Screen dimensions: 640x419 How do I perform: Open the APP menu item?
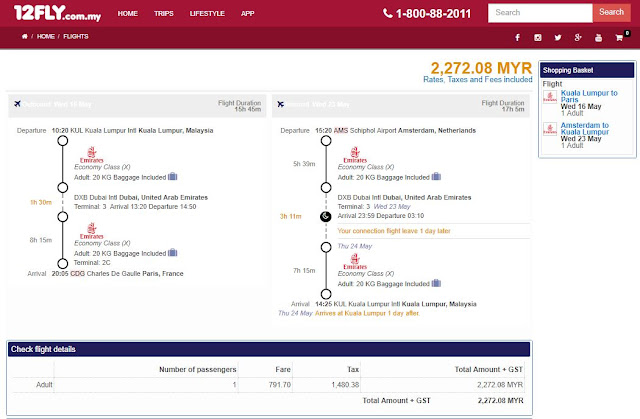point(247,13)
